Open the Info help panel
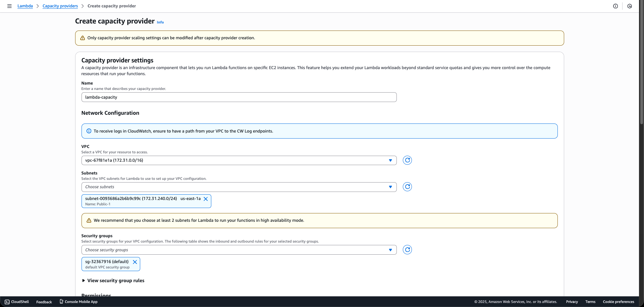 pos(160,22)
